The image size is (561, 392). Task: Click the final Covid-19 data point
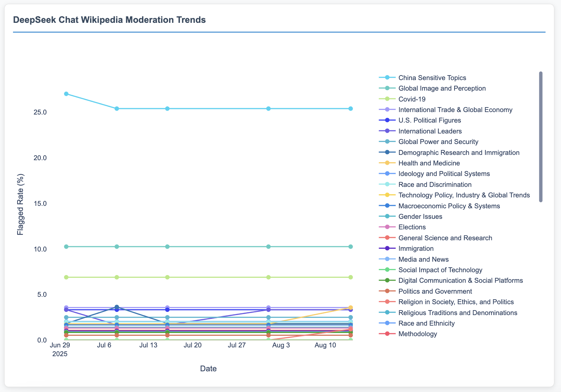click(350, 277)
